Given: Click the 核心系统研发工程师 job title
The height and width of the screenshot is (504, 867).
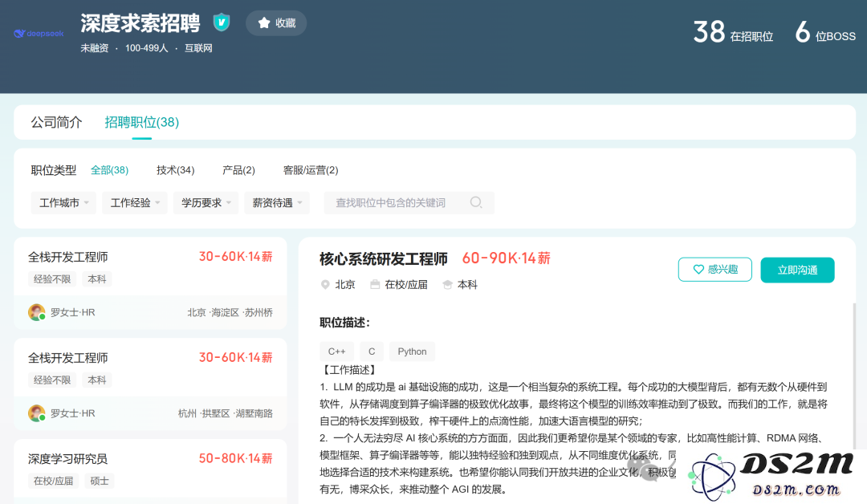Looking at the screenshot, I should [x=384, y=258].
